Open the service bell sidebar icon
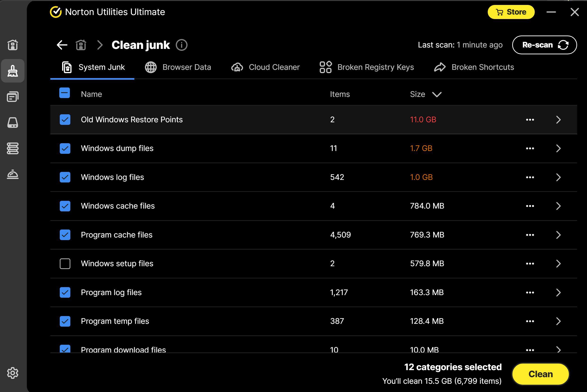587x392 pixels. (12, 174)
